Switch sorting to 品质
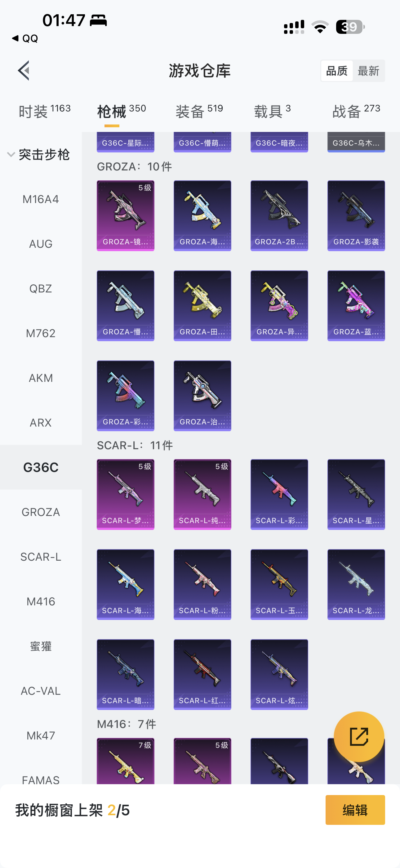 337,71
